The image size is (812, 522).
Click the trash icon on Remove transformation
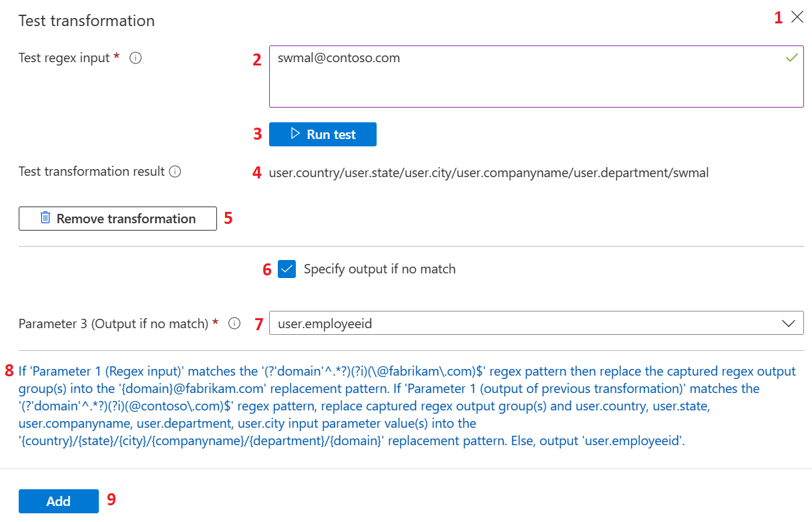(x=45, y=218)
